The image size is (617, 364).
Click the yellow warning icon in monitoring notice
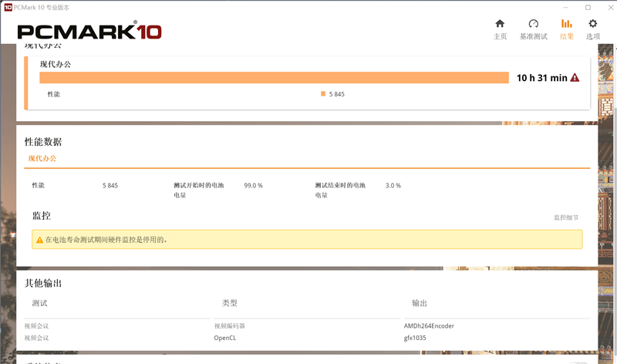(40, 240)
